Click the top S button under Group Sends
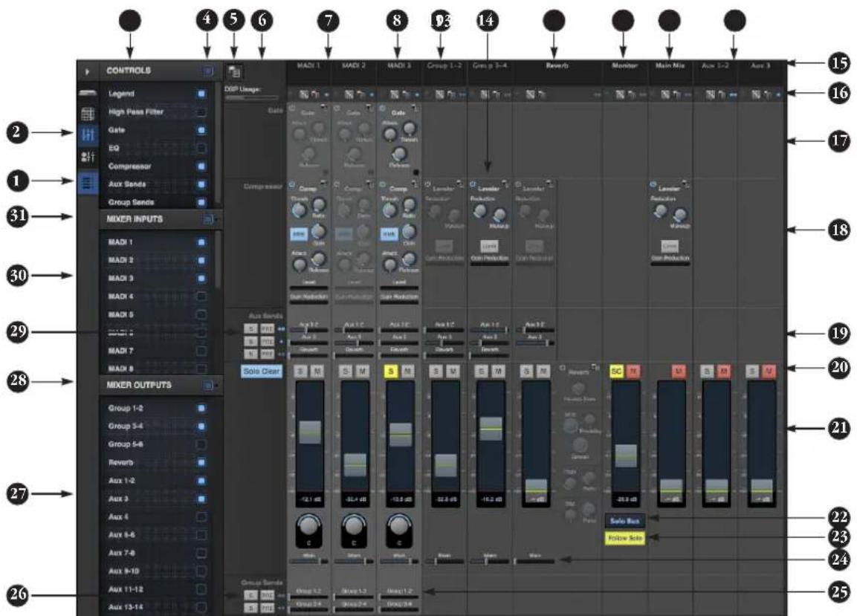857x616 pixels. 250,595
